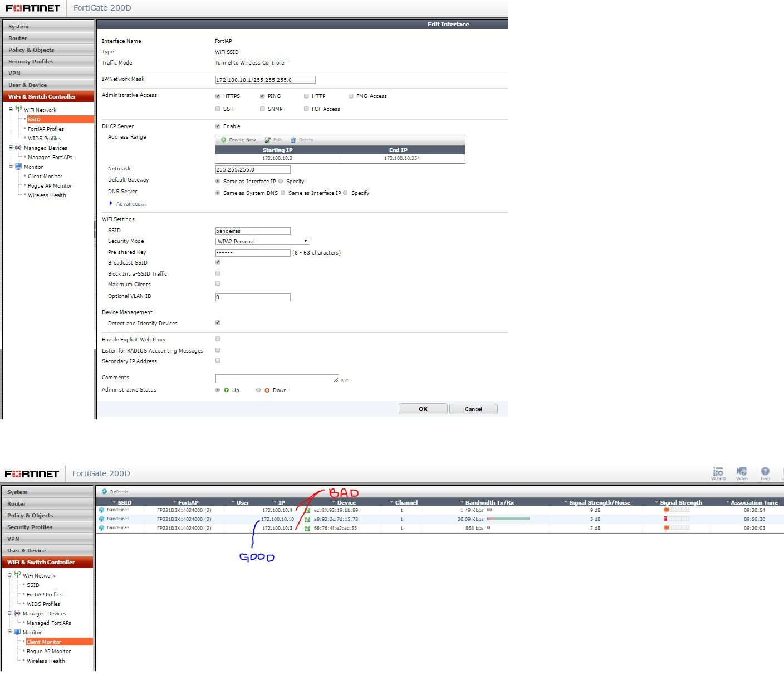Click the filter icon on the FortiAP column
This screenshot has width=784, height=675.
tap(175, 502)
